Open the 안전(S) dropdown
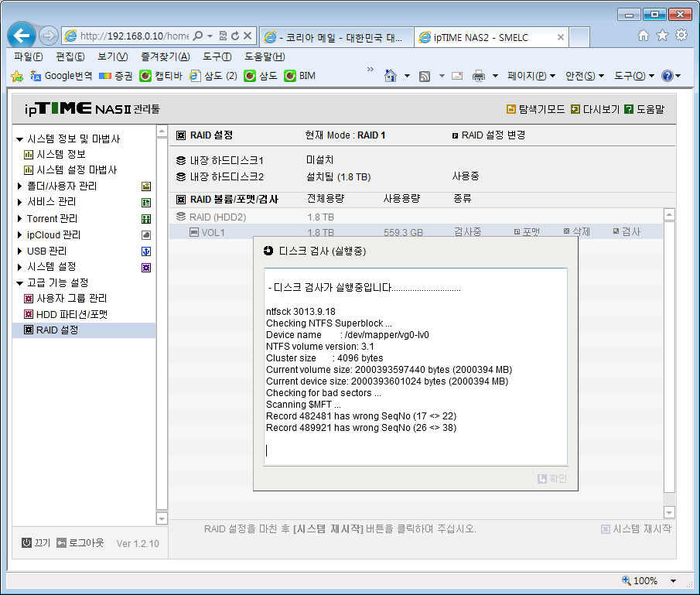This screenshot has height=595, width=700. click(x=585, y=76)
